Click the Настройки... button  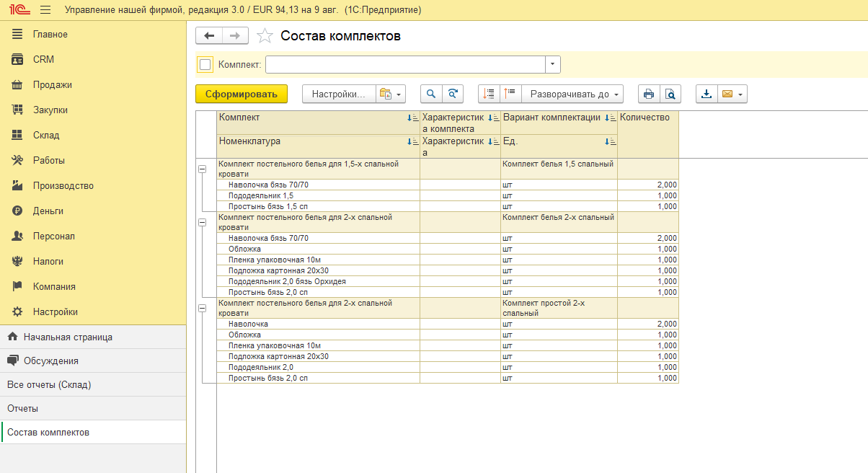click(x=339, y=94)
